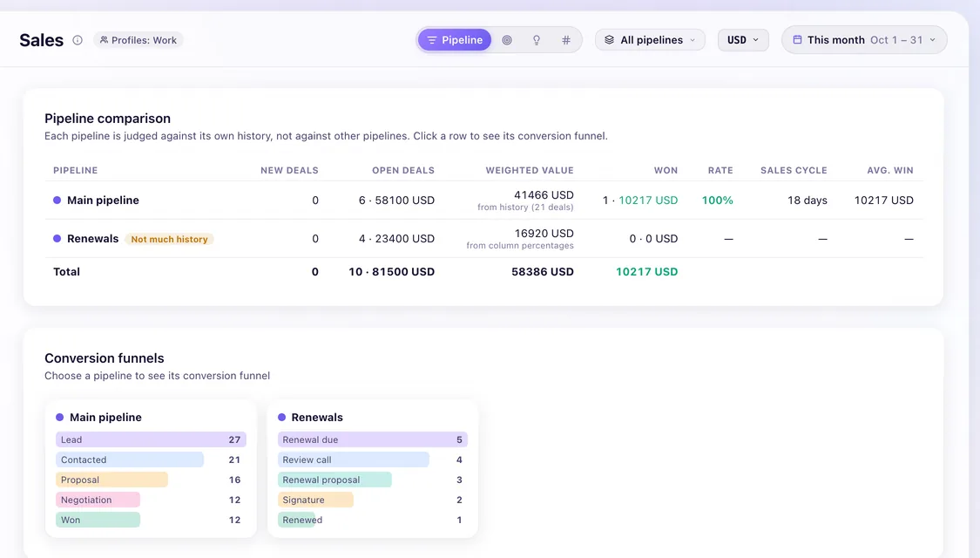Click the Not much history badge
This screenshot has width=980, height=558.
tap(169, 239)
